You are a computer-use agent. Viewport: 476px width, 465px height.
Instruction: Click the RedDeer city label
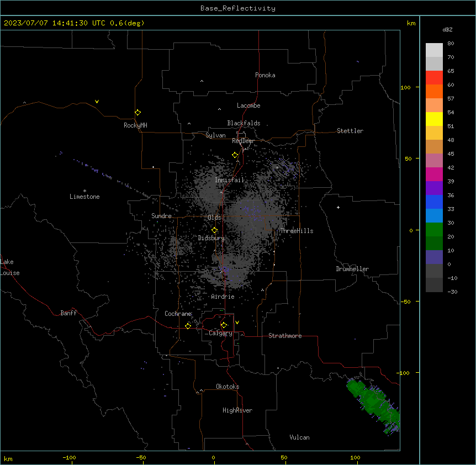243,141
